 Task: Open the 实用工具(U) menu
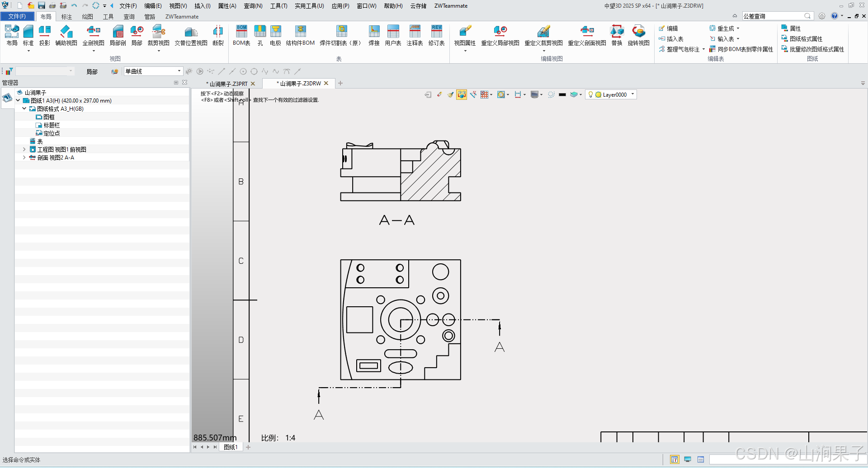(x=309, y=6)
